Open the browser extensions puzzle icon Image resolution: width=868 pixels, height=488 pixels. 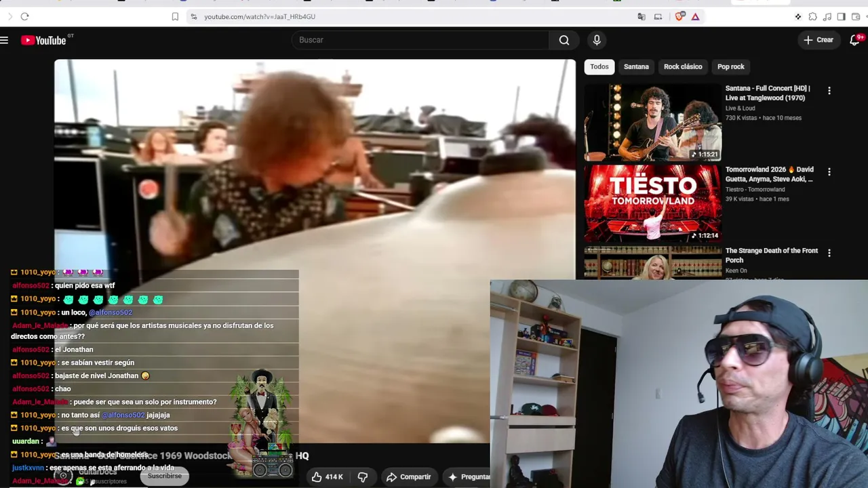[x=812, y=16]
